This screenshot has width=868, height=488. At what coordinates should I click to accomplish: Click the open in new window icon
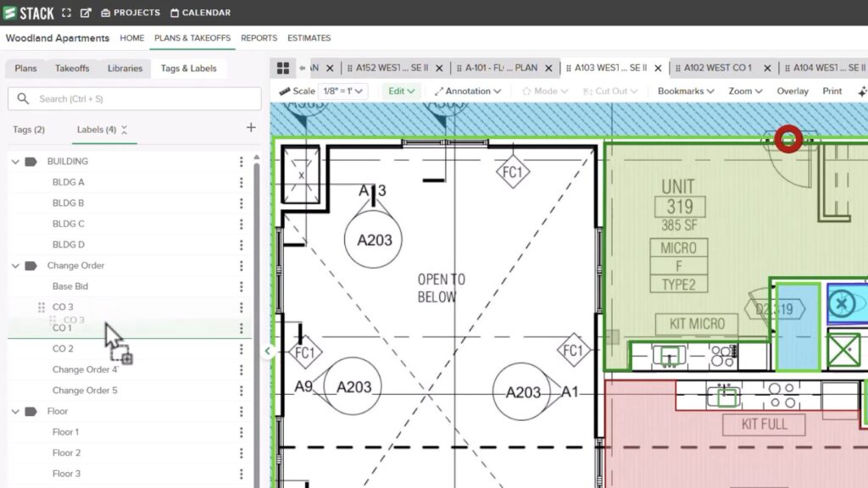coord(86,13)
